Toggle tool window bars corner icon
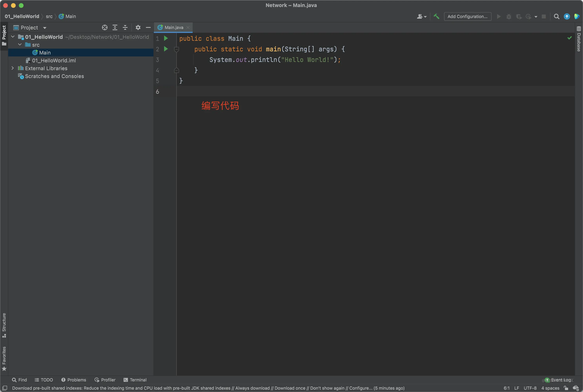The image size is (583, 392). pyautogui.click(x=5, y=388)
